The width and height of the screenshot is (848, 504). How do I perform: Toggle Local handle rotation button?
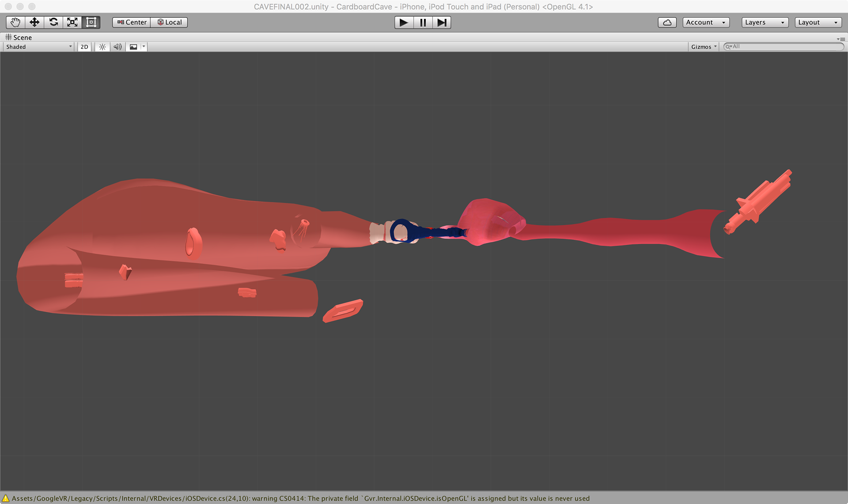pos(169,22)
